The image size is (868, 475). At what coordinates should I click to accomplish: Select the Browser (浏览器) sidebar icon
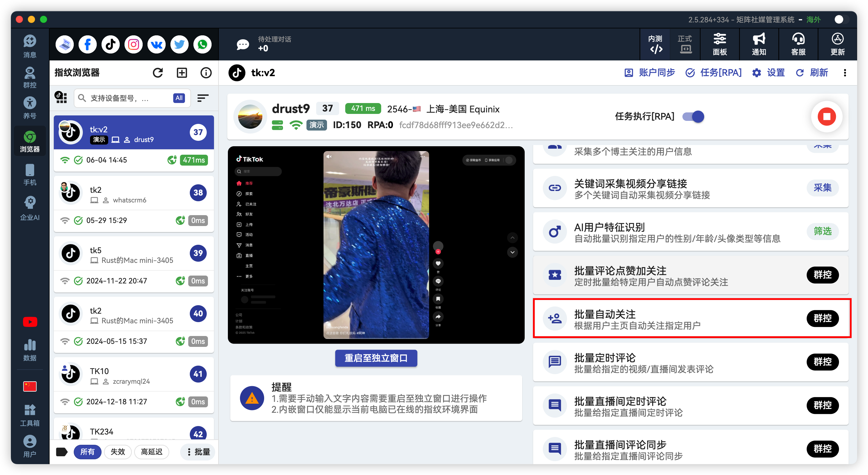pyautogui.click(x=30, y=141)
